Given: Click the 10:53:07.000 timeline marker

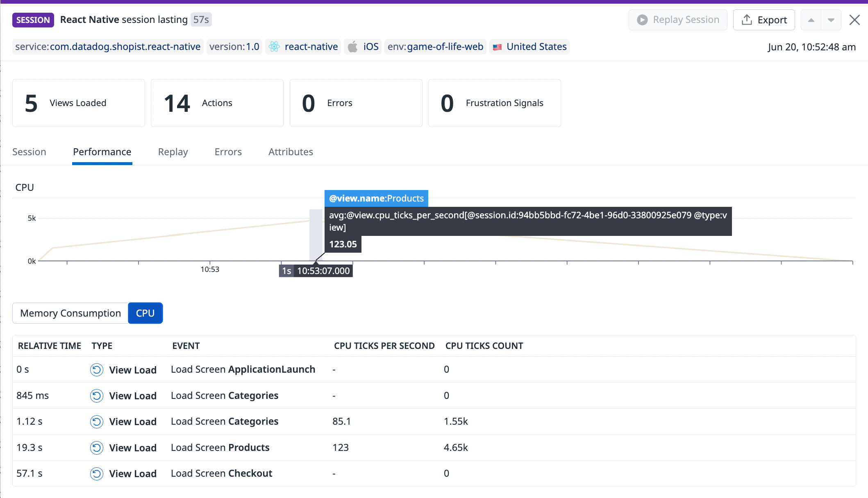Looking at the screenshot, I should click(323, 271).
